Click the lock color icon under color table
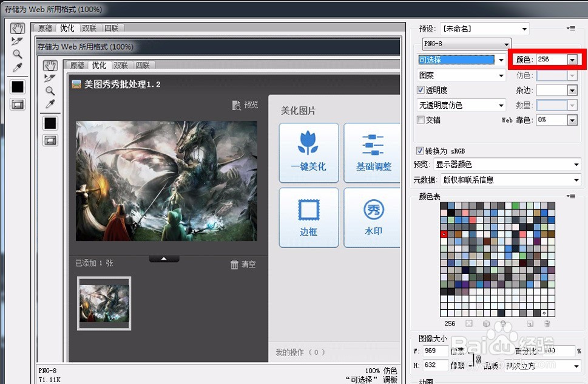 503,323
